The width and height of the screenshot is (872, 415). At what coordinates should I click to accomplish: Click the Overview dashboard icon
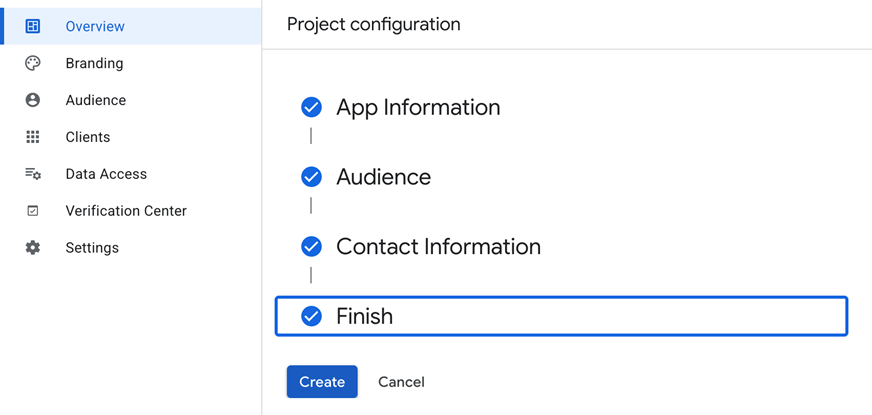[x=33, y=26]
